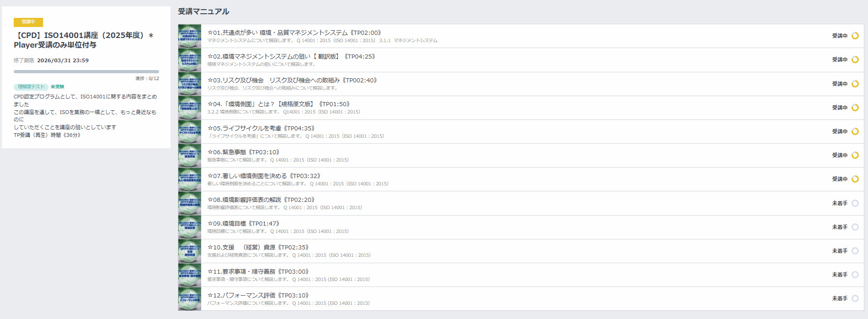Click the in-progress circle icon for lesson 05
The height and width of the screenshot is (319, 868).
[855, 131]
